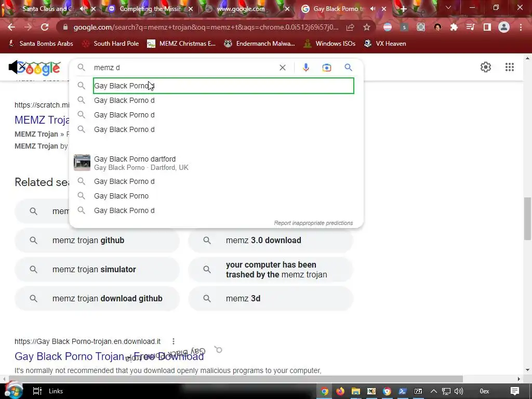
Task: Open the 7-Zip taskbar icon
Action: (x=418, y=391)
